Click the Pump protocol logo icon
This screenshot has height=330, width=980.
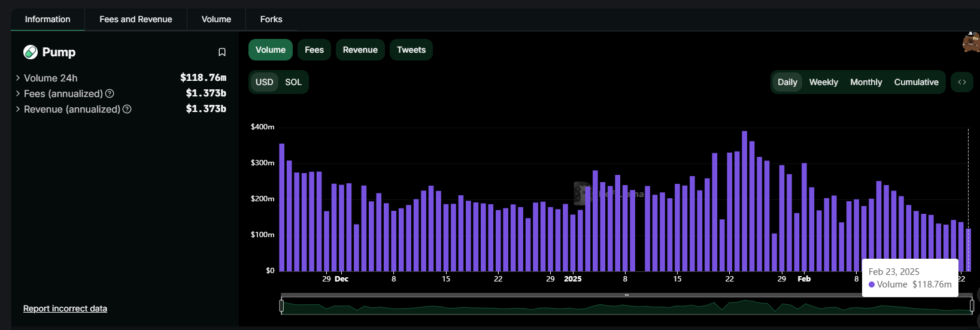[x=31, y=52]
